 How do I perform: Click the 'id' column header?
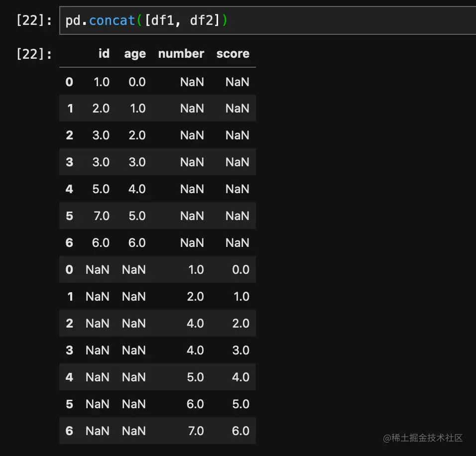coord(104,53)
